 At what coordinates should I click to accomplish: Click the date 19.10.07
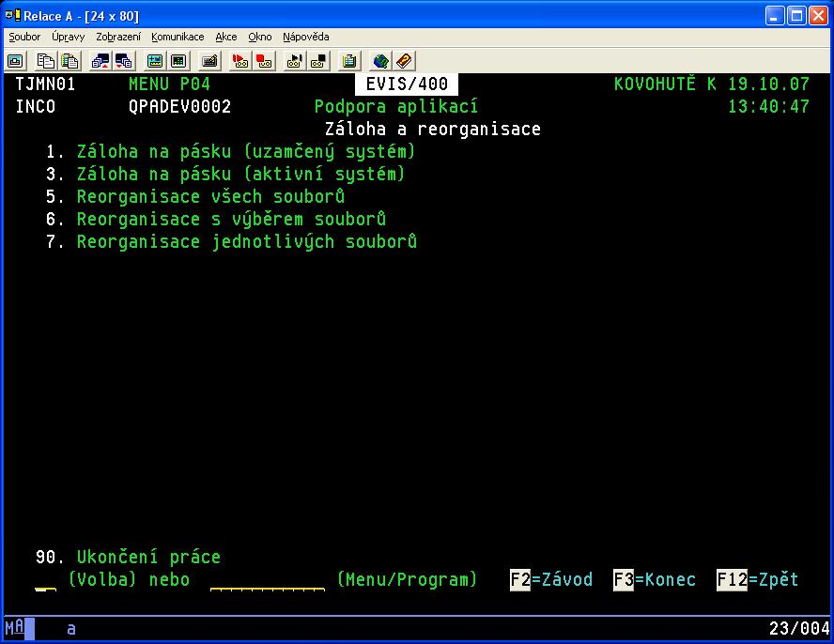pyautogui.click(x=768, y=84)
